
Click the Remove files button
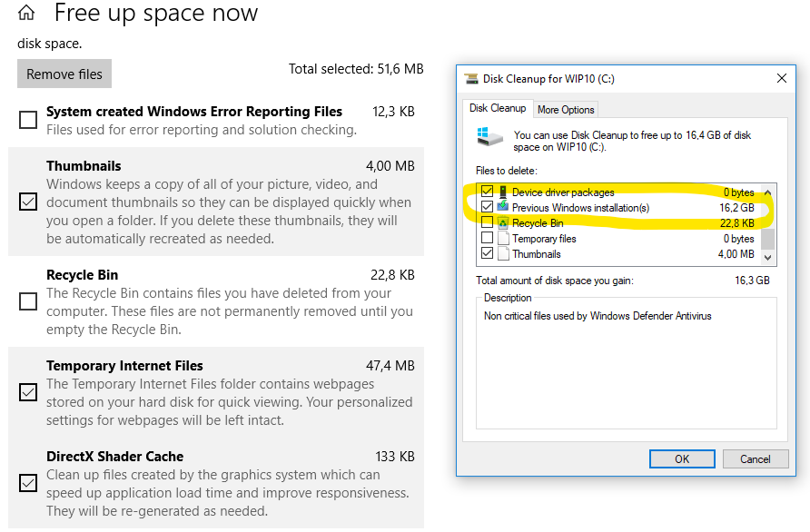point(64,74)
